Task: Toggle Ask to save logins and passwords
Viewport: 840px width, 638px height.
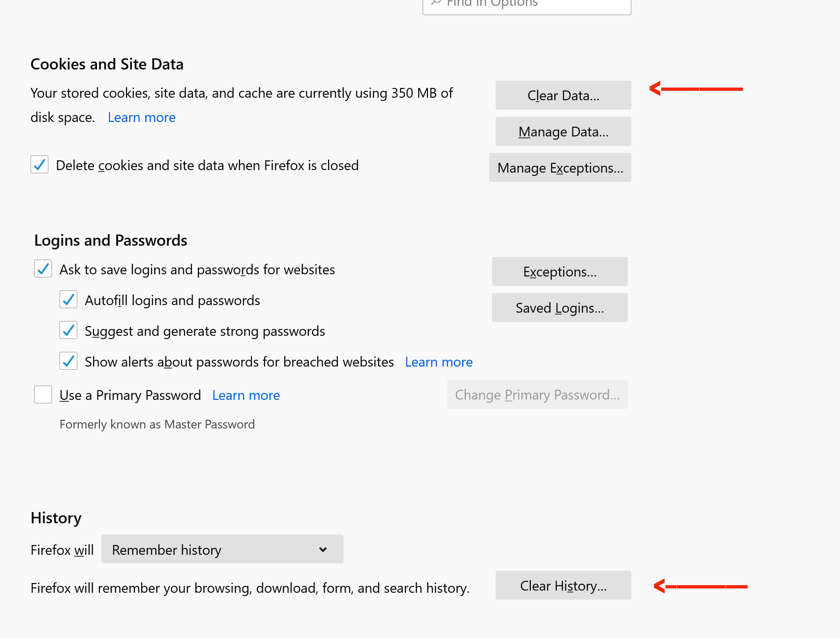Action: 43,269
